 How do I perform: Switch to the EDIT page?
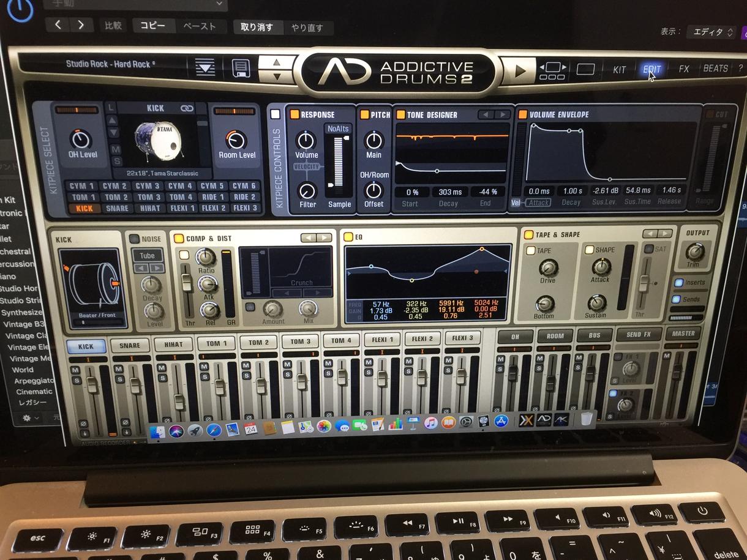(x=651, y=69)
